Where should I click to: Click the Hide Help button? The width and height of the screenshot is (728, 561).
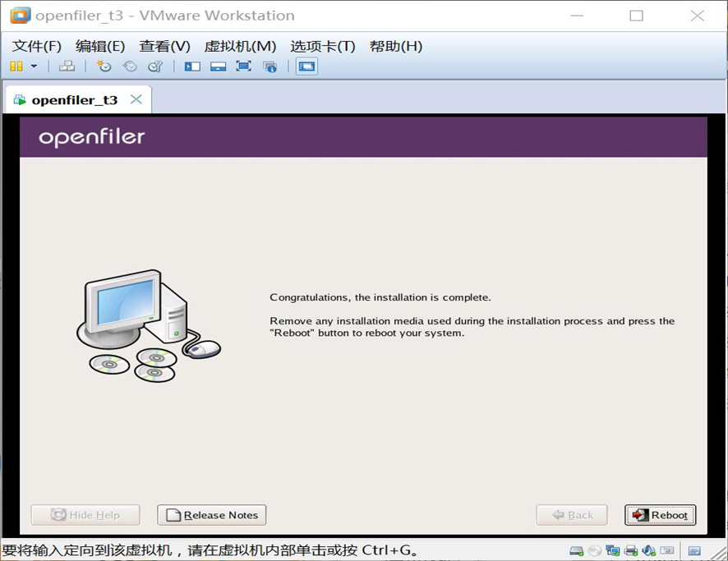[85, 515]
